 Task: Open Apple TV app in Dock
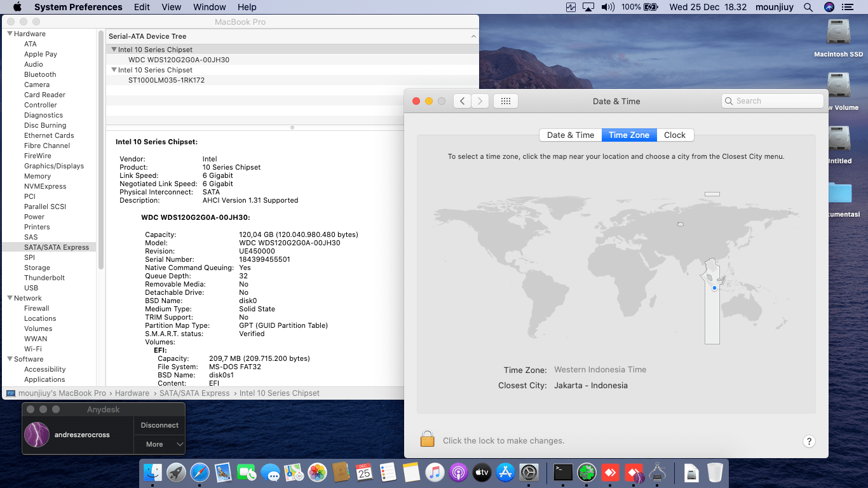click(x=482, y=472)
